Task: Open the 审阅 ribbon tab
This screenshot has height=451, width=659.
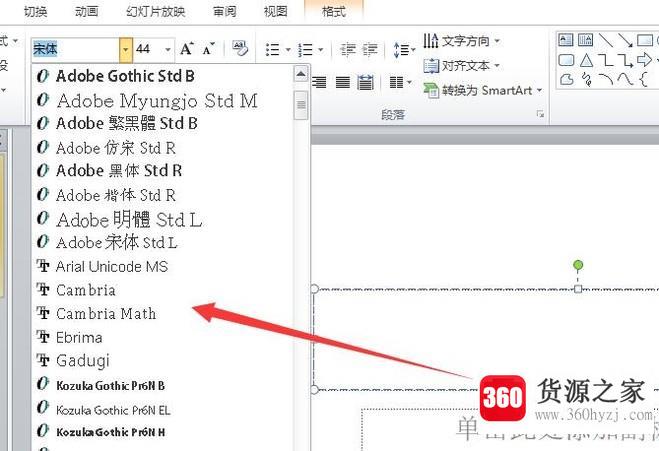Action: coord(224,11)
